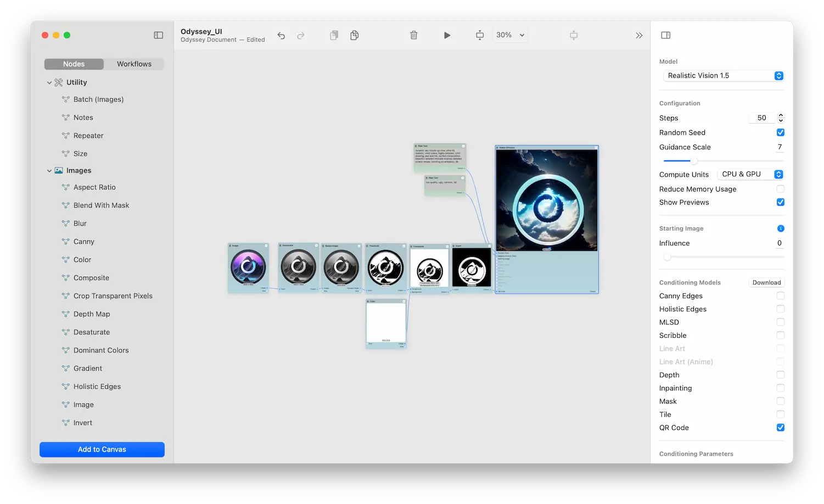The width and height of the screenshot is (824, 504).
Task: Click the Blend With Mask node icon
Action: coord(66,205)
